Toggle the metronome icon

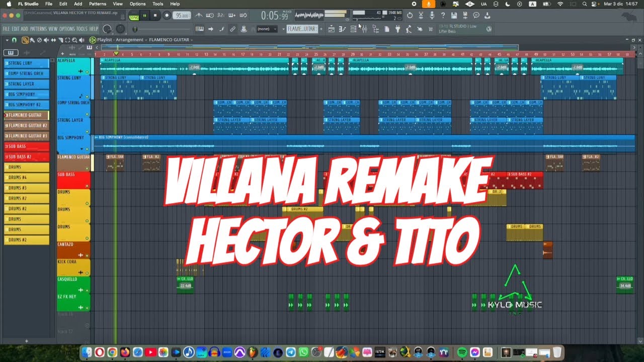click(200, 15)
